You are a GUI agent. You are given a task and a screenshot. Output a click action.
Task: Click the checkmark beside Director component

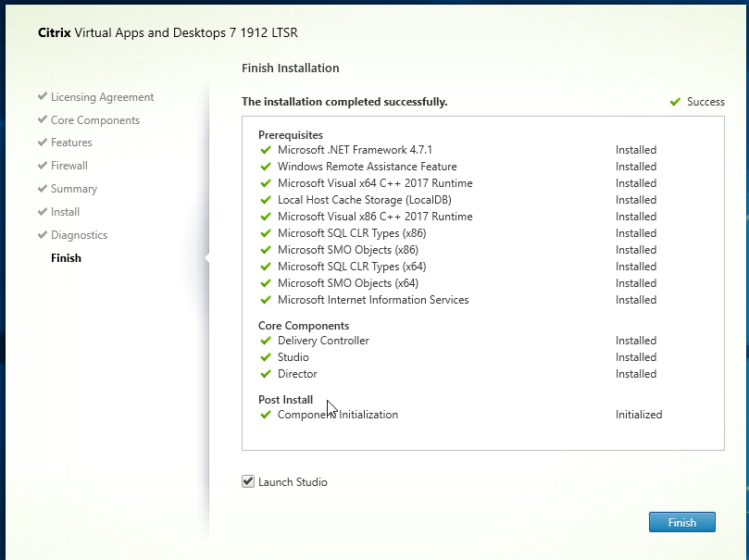(x=266, y=374)
